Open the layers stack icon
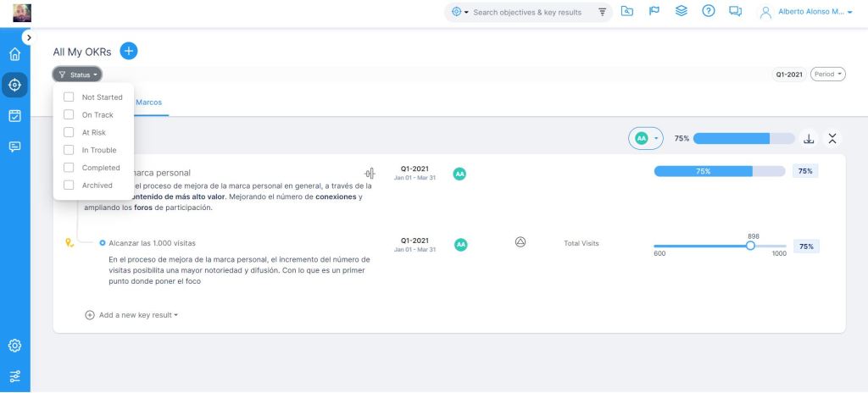The height and width of the screenshot is (393, 868). pyautogui.click(x=681, y=12)
